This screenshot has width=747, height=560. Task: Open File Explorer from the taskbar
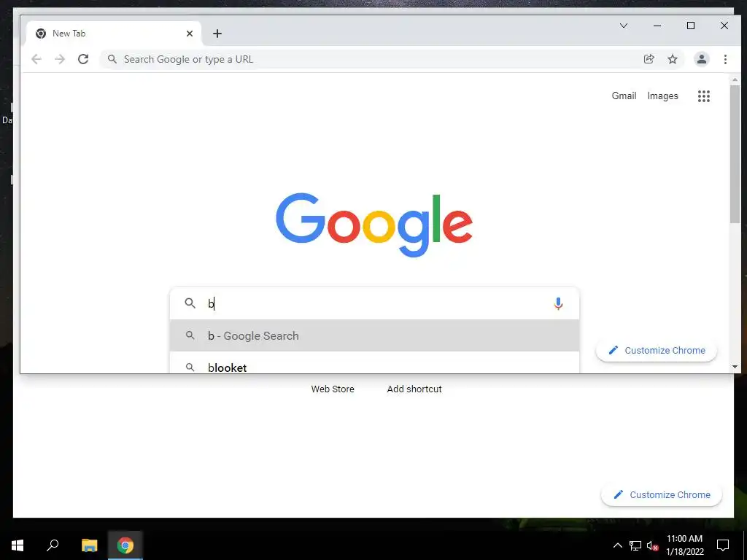(89, 545)
